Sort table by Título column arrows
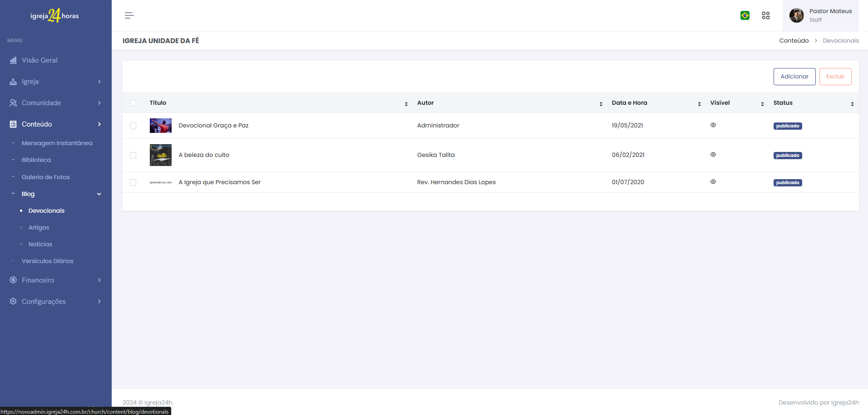 click(x=406, y=104)
